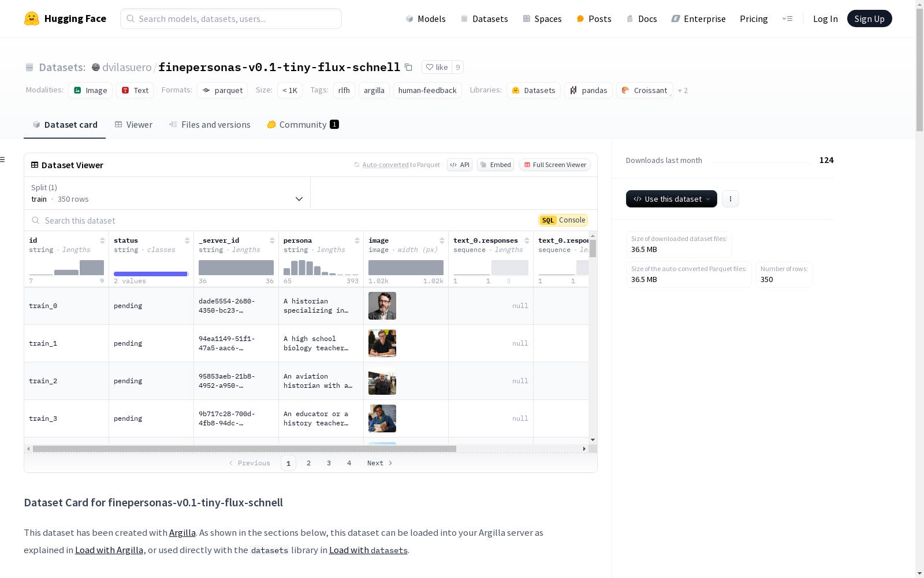Click the Text modality tag
This screenshot has height=578, width=924.
click(x=135, y=90)
